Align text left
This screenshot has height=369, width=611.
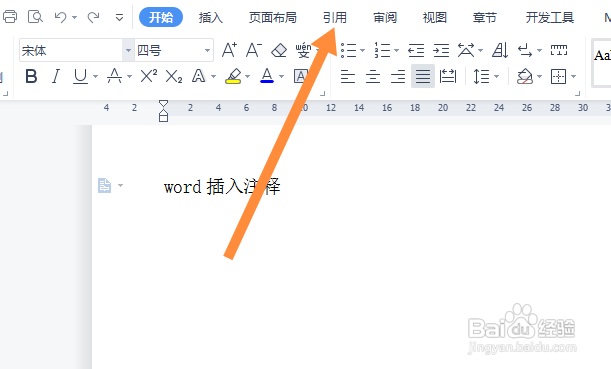pyautogui.click(x=348, y=77)
